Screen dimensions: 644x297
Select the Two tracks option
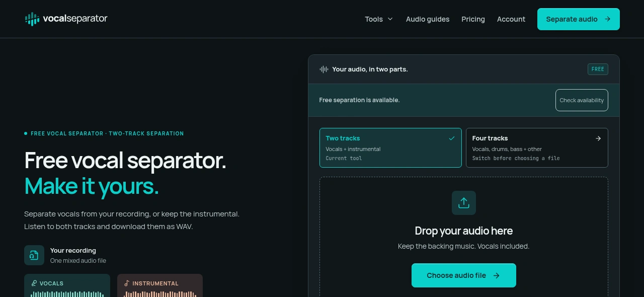(390, 147)
